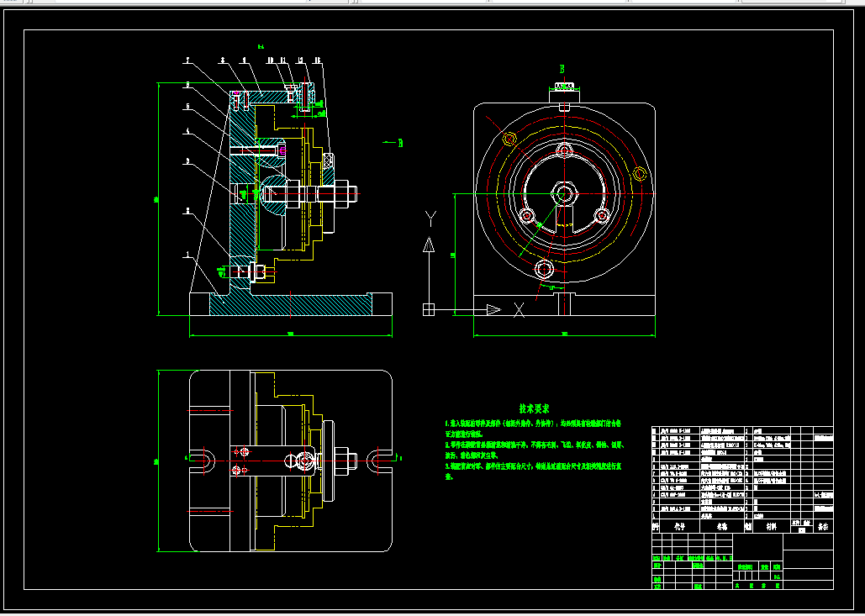
Task: Click the "X" axis label of the UCS icon
Action: pyautogui.click(x=519, y=310)
